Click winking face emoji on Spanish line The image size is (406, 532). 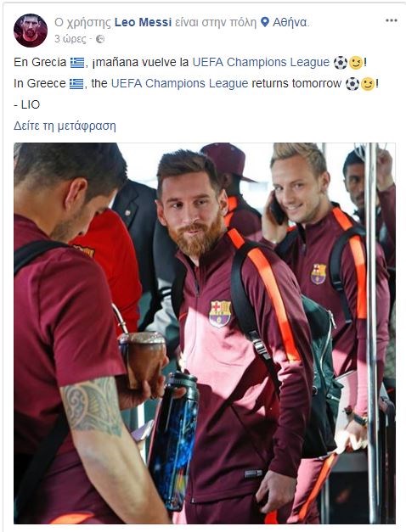(x=356, y=63)
